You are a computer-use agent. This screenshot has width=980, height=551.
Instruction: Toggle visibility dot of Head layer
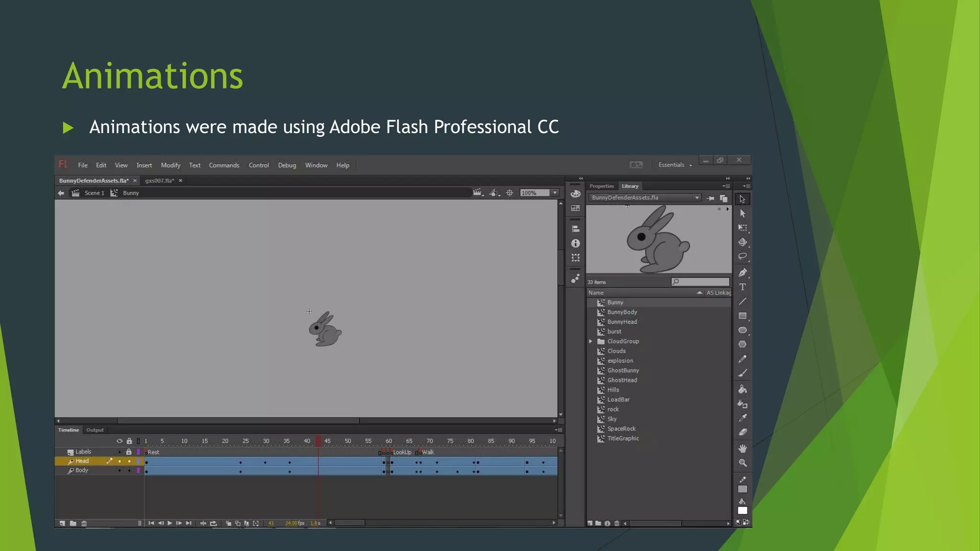coord(120,461)
